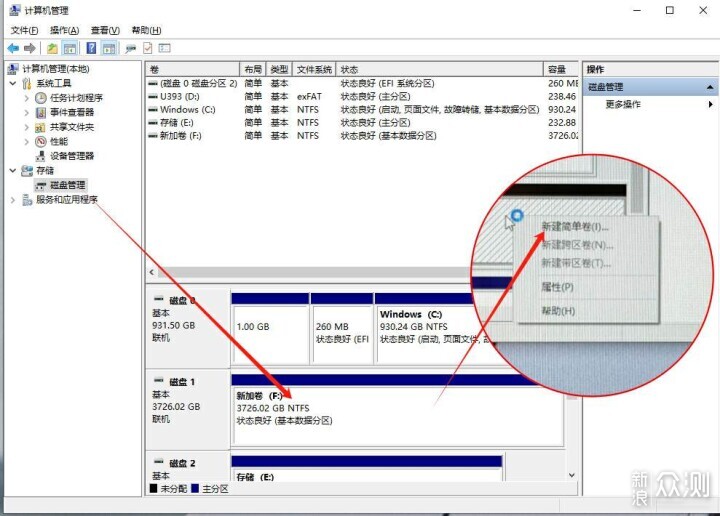This screenshot has height=516, width=720.
Task: Expand the 服务和应用程序 node
Action: click(13, 200)
